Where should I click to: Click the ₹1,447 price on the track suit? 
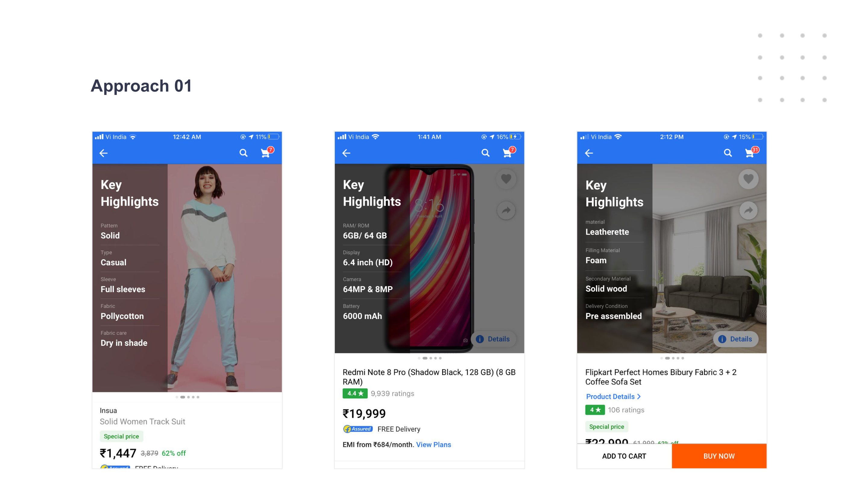click(x=118, y=453)
